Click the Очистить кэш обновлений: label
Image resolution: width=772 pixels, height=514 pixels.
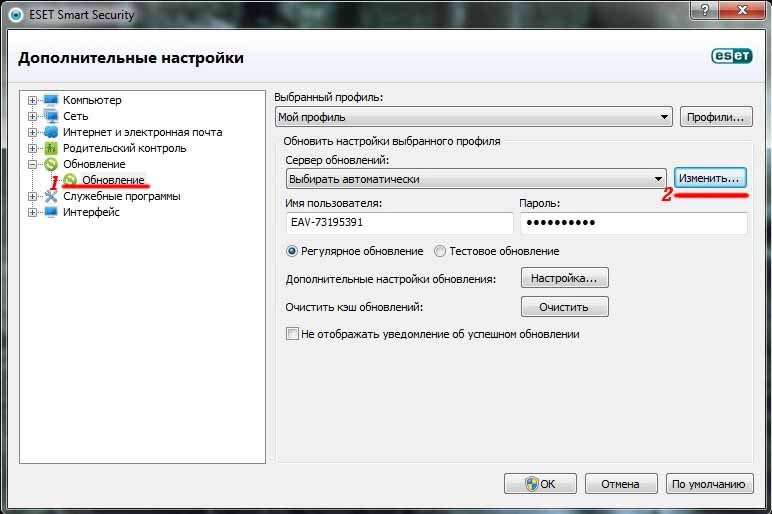point(354,307)
